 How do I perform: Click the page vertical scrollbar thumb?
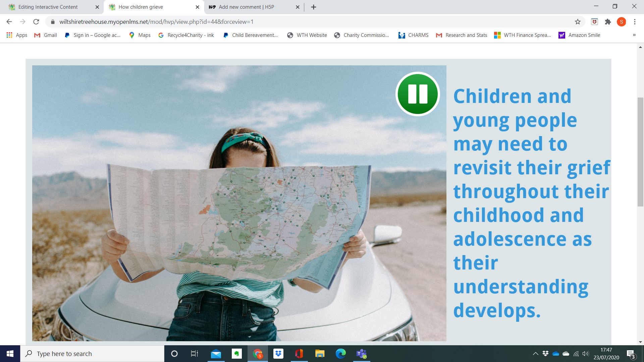click(640, 152)
